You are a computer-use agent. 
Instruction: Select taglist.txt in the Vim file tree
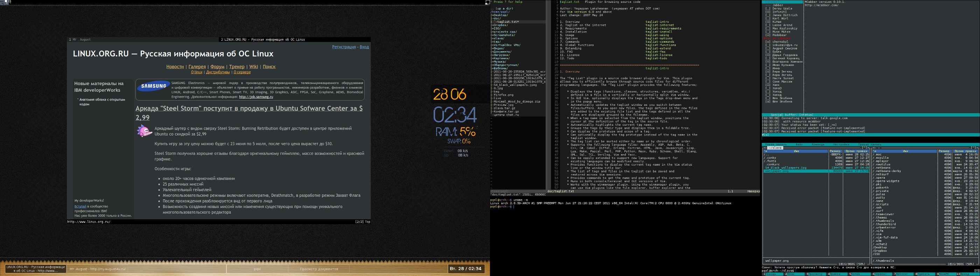pyautogui.click(x=507, y=22)
